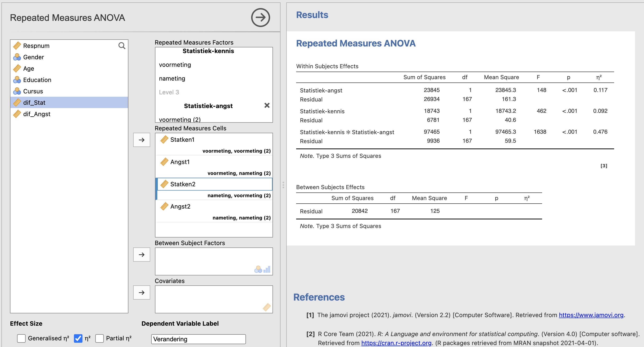
Task: Edit the Dependent Variable Label field
Action: click(198, 339)
